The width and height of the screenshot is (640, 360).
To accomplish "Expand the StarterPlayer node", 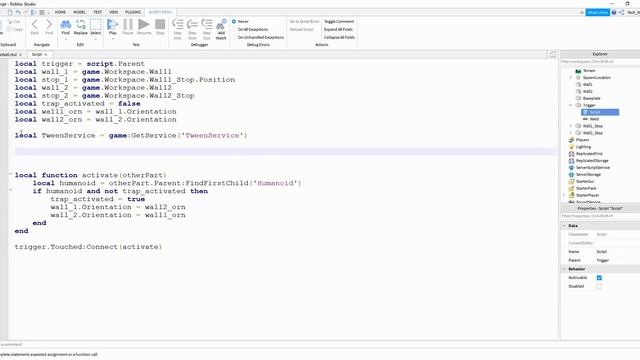I will point(564,195).
